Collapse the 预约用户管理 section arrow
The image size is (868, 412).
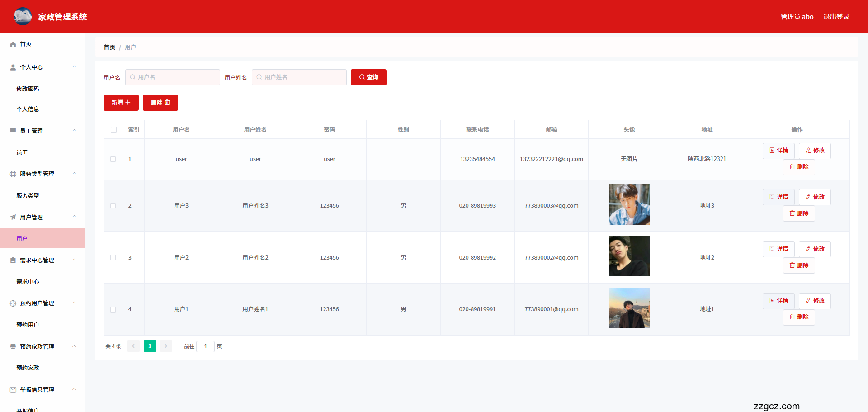point(74,303)
